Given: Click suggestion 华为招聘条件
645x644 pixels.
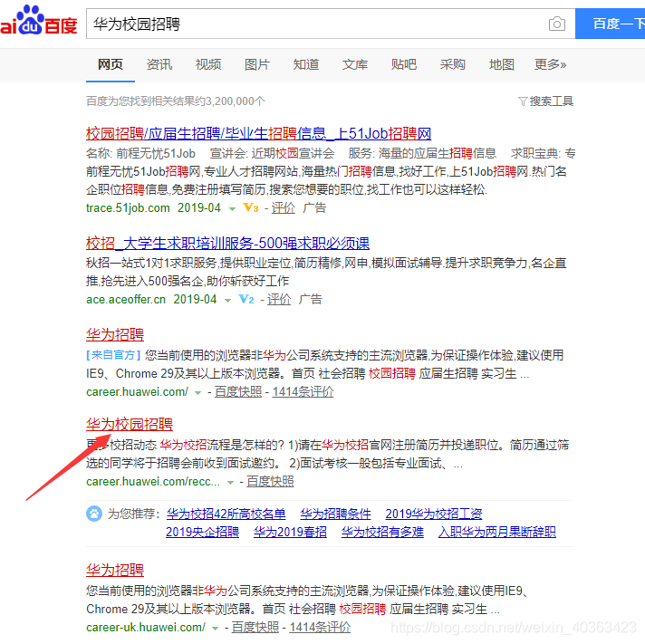Looking at the screenshot, I should (x=335, y=514).
